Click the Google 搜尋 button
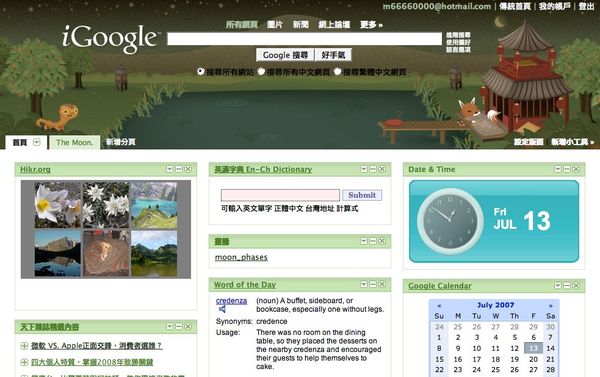The width and height of the screenshot is (600, 377). coord(285,55)
